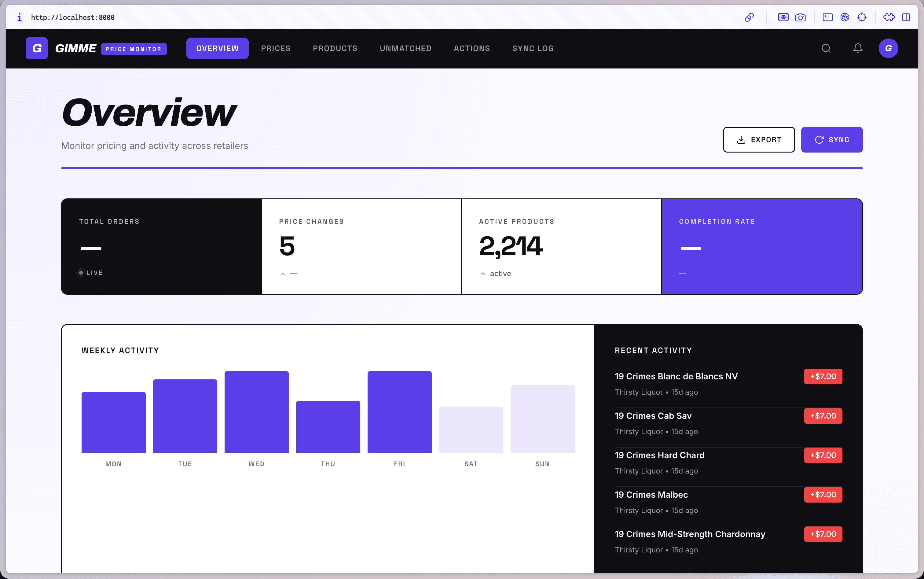Click the page info icon beside URL
Image resolution: width=924 pixels, height=579 pixels.
(x=20, y=17)
